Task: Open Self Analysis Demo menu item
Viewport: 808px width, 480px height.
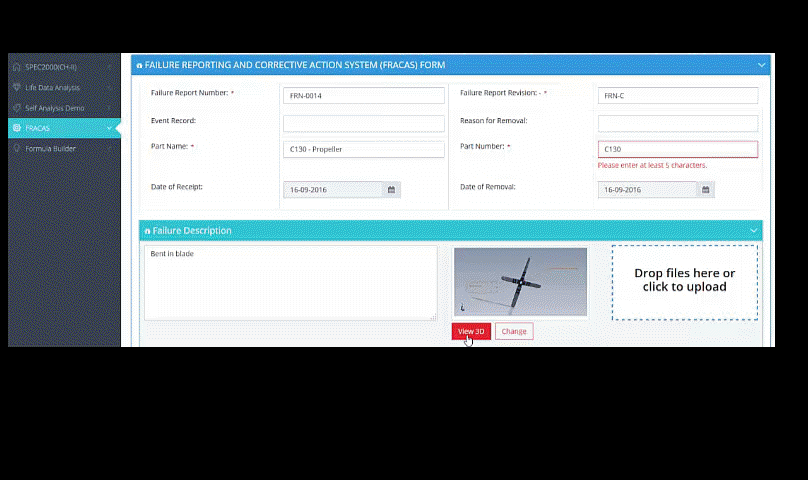Action: (x=55, y=107)
